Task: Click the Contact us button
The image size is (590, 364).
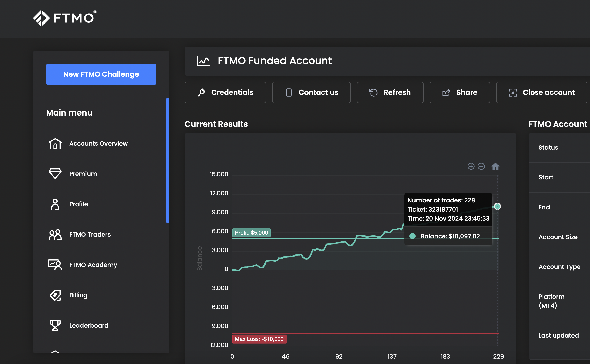Action: click(x=311, y=93)
